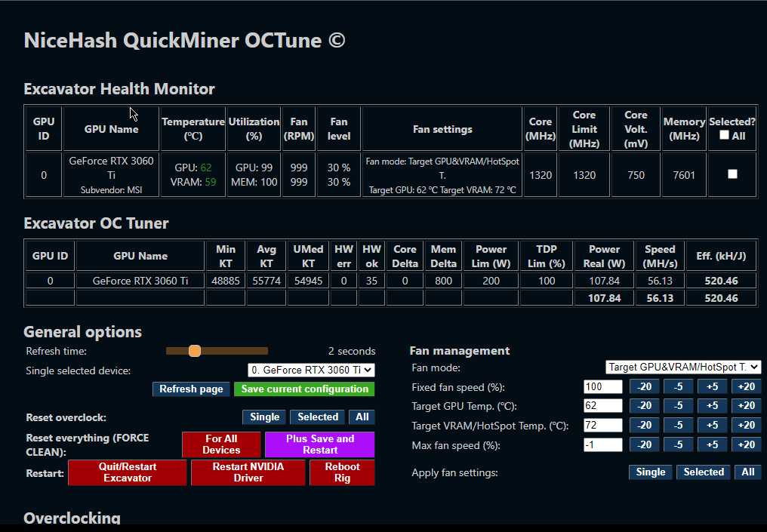
Task: Click the Reboot Rig button
Action: click(343, 472)
